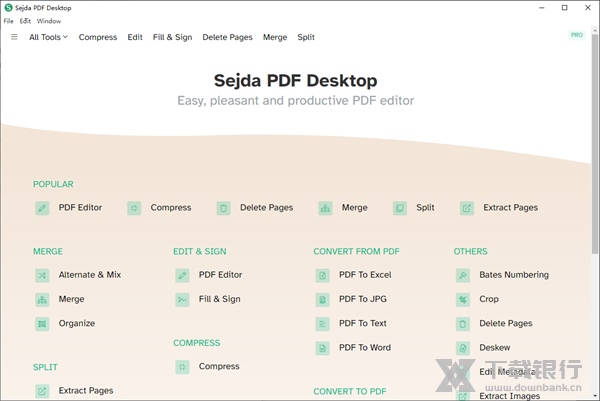Maximize the Sejda window

click(x=564, y=8)
